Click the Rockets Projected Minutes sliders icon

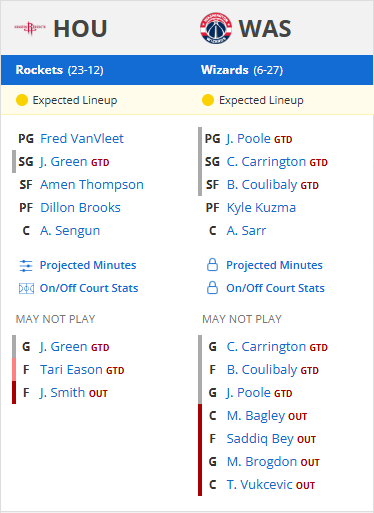tap(26, 266)
